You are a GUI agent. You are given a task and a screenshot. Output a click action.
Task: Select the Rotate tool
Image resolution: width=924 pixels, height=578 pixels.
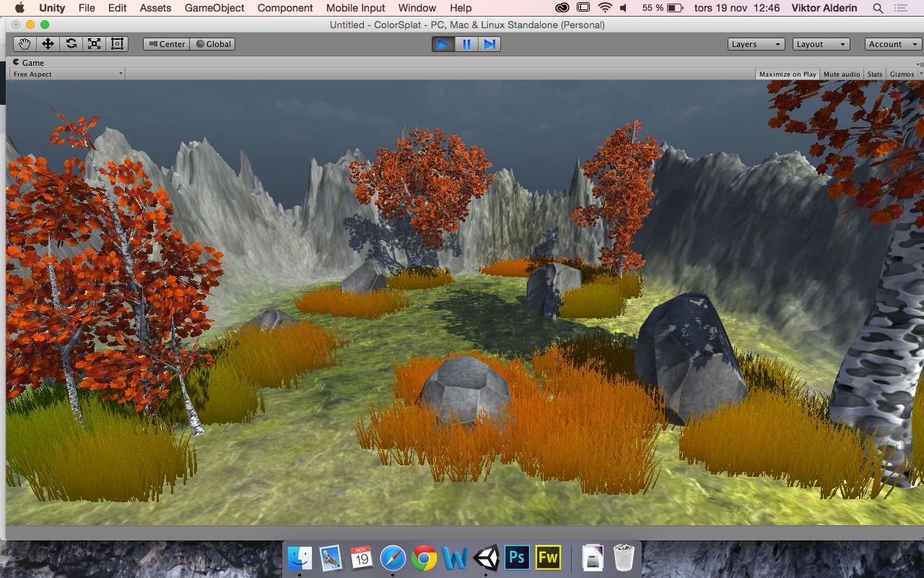click(x=71, y=44)
